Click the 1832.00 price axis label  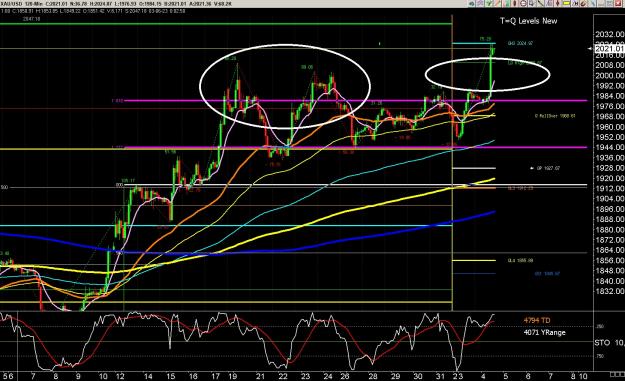[609, 291]
